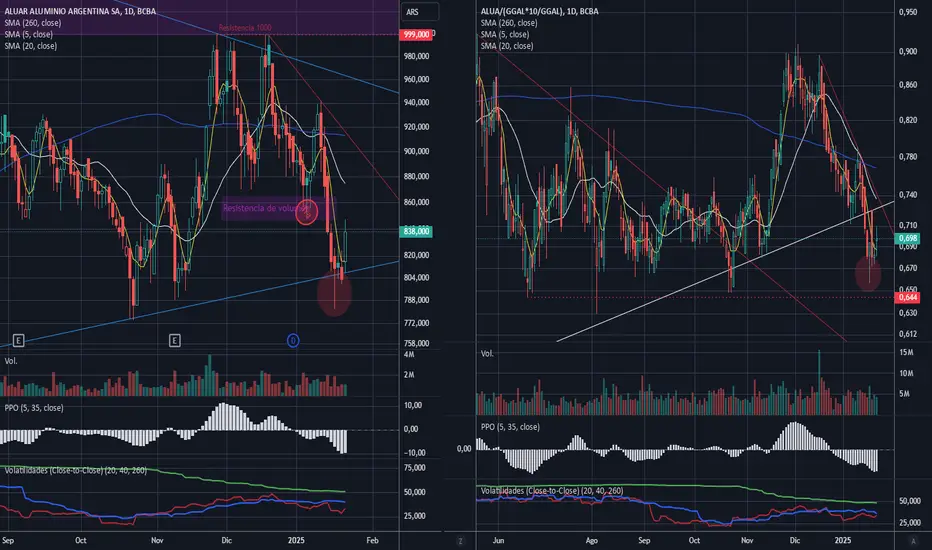Click the Feb label on left time axis
932x550 pixels.
click(x=372, y=540)
